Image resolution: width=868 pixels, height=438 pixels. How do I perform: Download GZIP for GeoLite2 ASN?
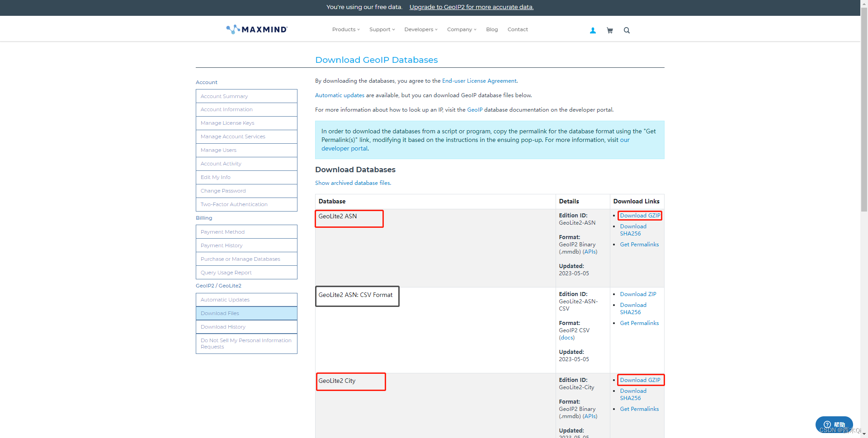click(640, 216)
